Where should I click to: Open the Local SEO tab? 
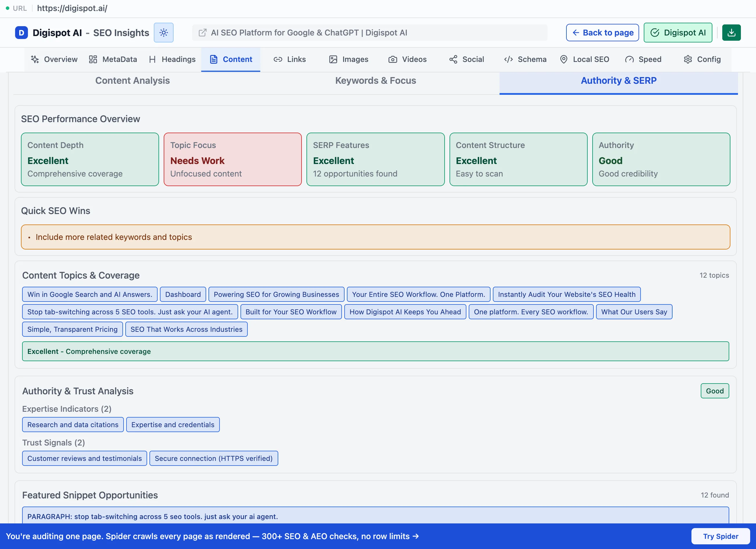point(584,59)
